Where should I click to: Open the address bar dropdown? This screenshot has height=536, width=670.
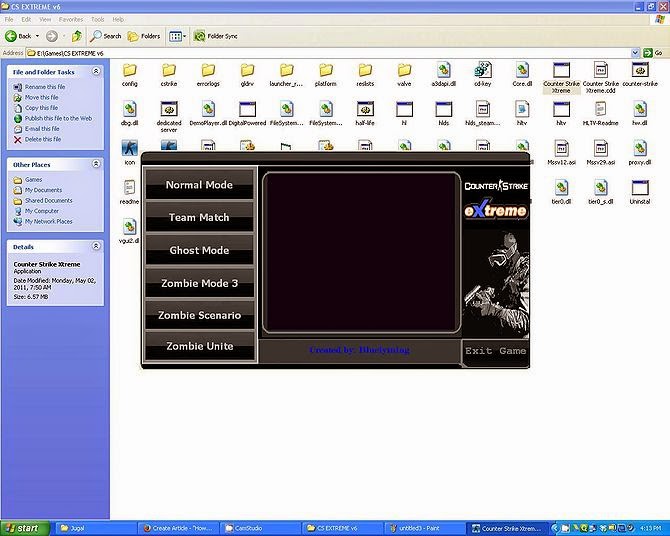point(635,53)
